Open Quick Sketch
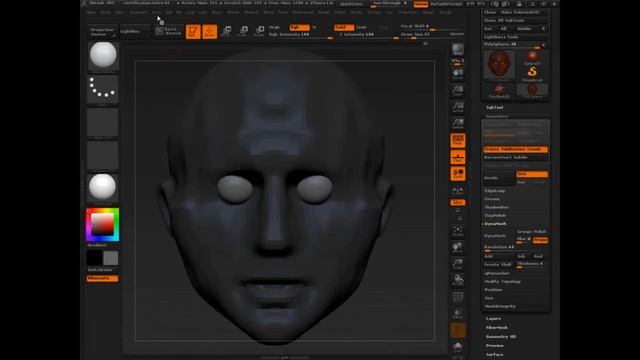This screenshot has height=360, width=640. pos(169,31)
